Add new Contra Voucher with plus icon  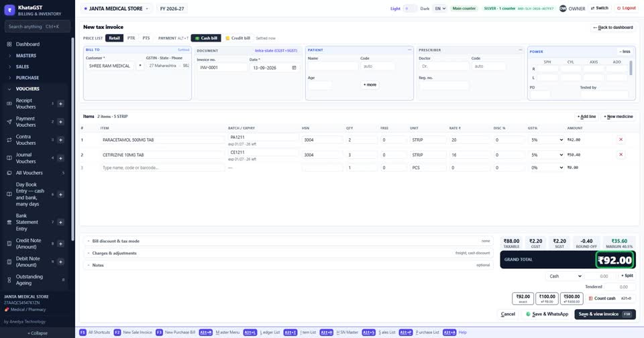tap(60, 140)
